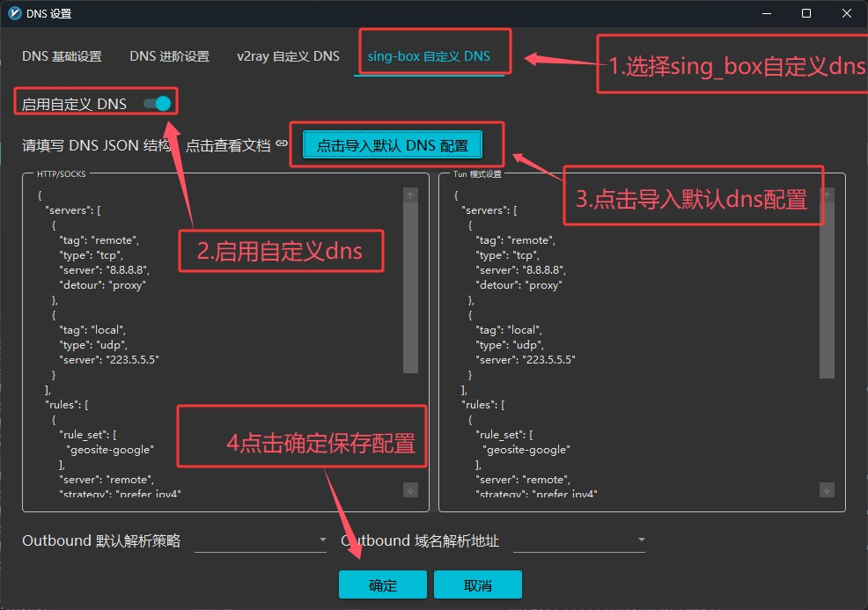The width and height of the screenshot is (868, 610).
Task: Open the Outbound 默认解析策略 dropdown
Action: pos(261,540)
